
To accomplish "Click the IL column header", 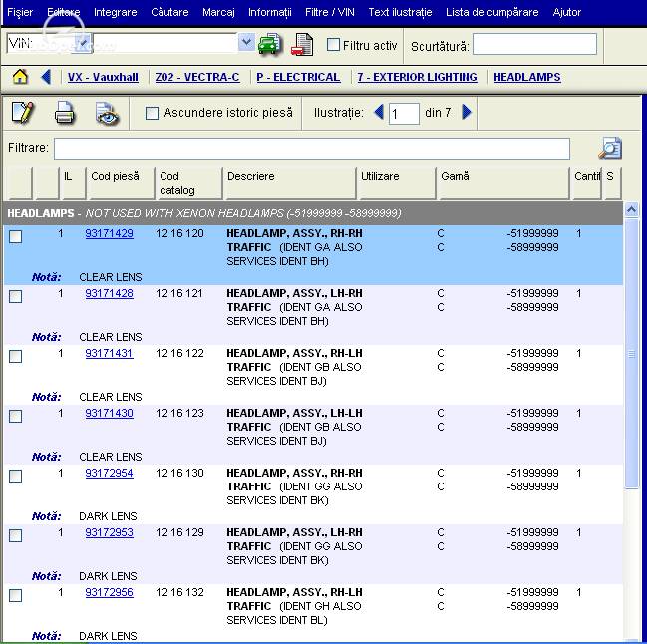I will point(73,183).
